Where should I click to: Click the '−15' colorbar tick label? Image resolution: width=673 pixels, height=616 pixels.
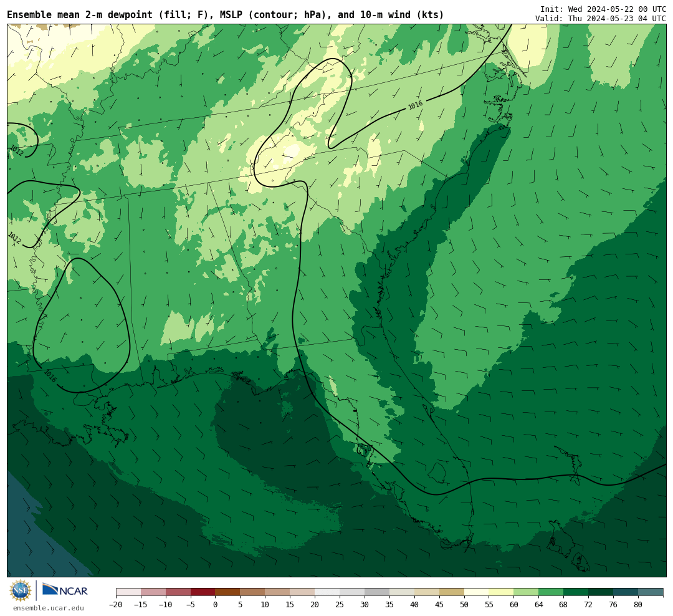pos(141,605)
